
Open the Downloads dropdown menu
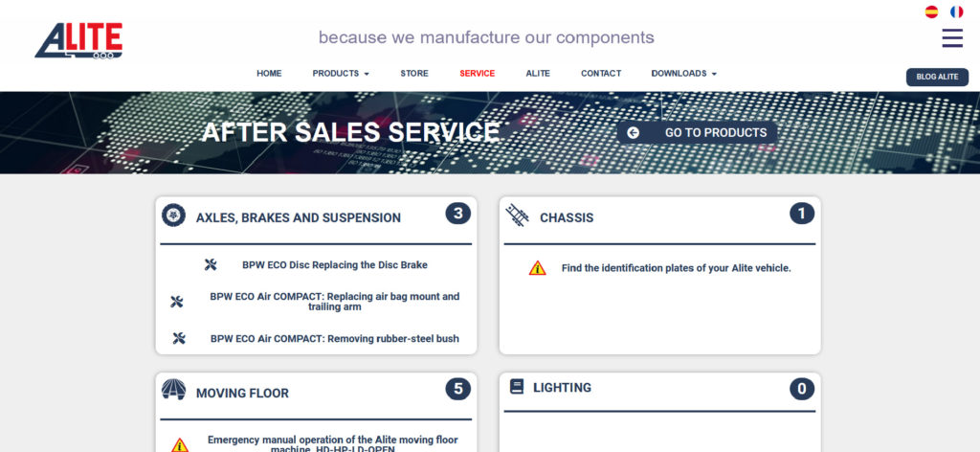683,73
